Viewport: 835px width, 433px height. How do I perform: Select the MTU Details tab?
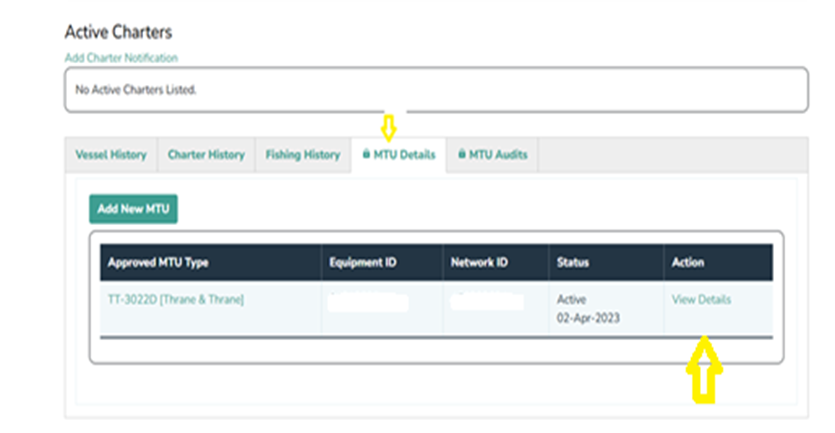399,155
